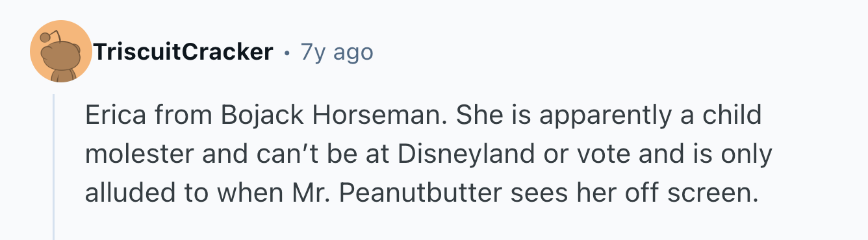This screenshot has width=868, height=240.
Task: Open TriscuitCracker's Snoo avatar
Action: pyautogui.click(x=62, y=51)
